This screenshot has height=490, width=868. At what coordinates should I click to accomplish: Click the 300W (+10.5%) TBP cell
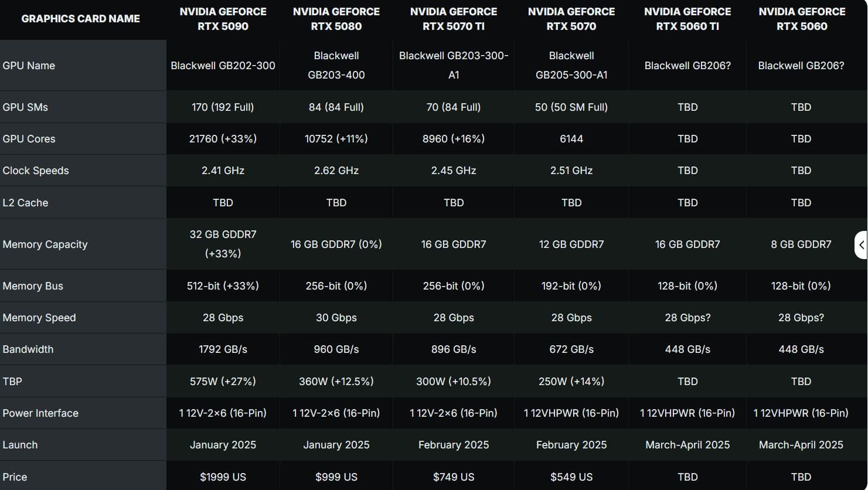point(454,382)
